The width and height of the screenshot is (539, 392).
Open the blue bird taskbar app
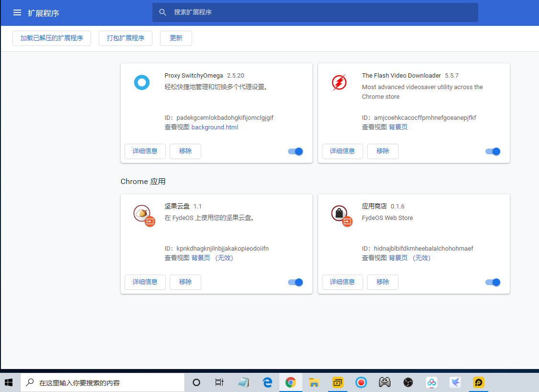click(x=455, y=382)
